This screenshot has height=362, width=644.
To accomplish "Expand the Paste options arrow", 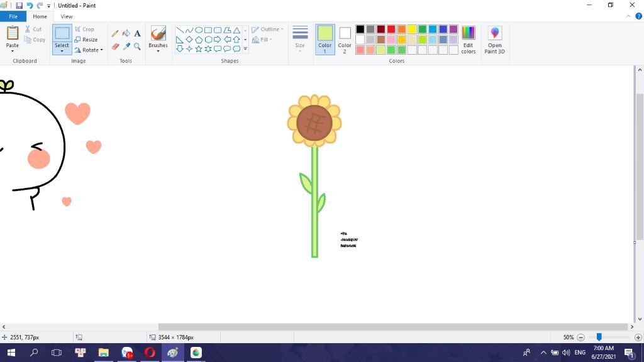I will click(13, 51).
